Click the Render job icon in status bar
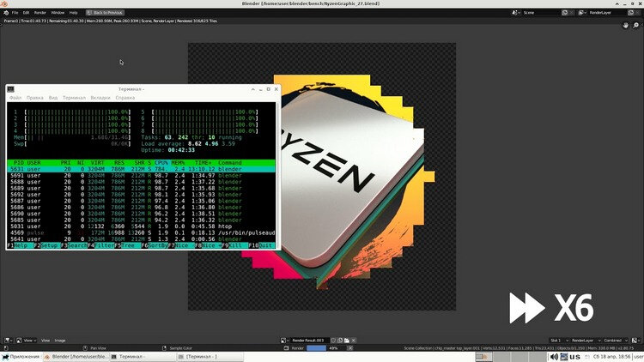Image resolution: width=644 pixels, height=362 pixels. 286,348
